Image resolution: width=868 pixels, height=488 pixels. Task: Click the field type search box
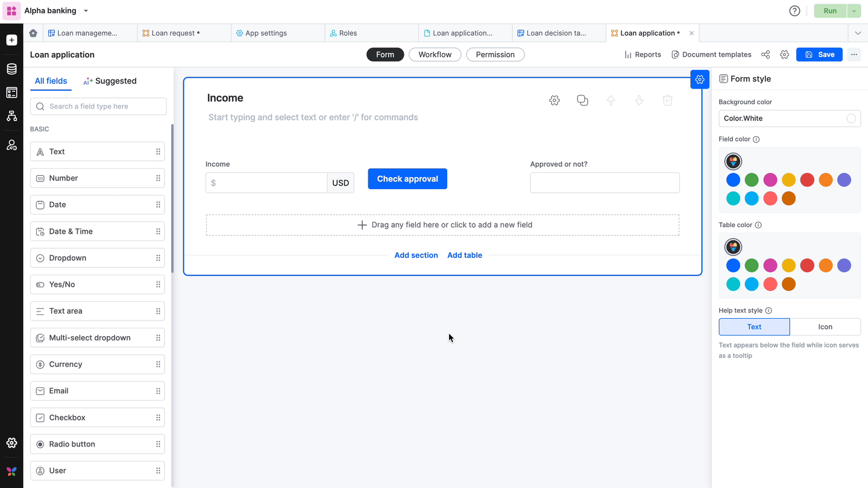point(98,107)
